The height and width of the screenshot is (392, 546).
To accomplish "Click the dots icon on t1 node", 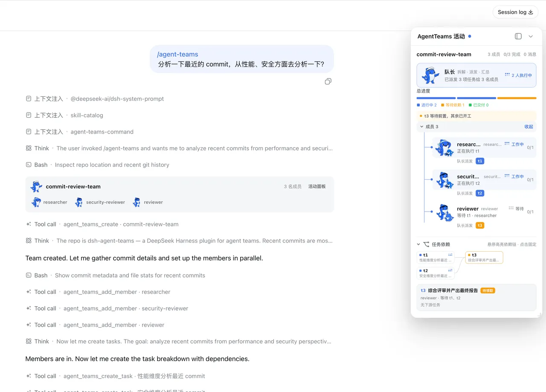I will tap(450, 255).
